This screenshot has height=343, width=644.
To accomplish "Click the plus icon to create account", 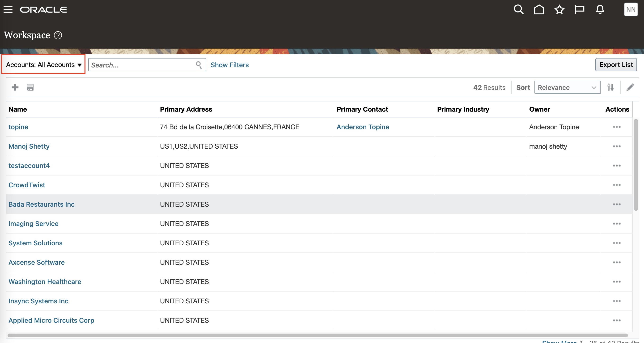I will (15, 87).
